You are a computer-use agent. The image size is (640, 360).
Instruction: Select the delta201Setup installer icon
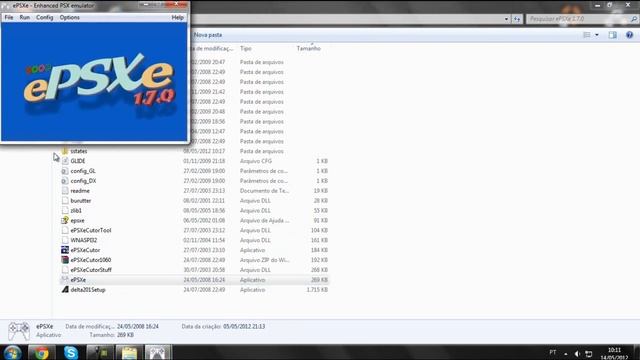pos(65,290)
